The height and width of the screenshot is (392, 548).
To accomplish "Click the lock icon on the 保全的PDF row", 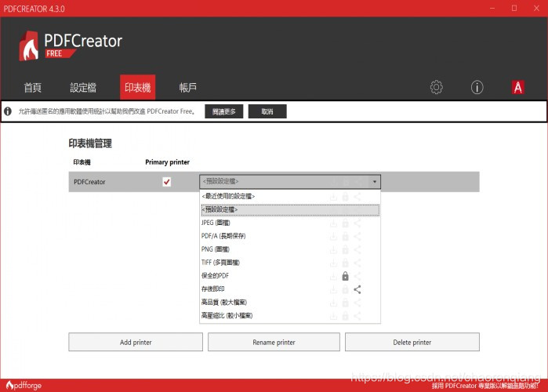I will [x=345, y=276].
